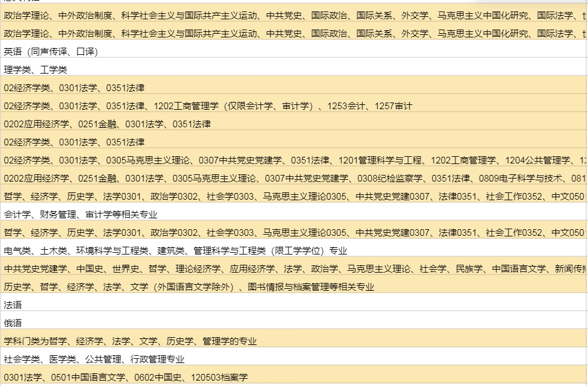Click the cell starting with 学科门类为哲学
This screenshot has height=386, width=588.
coord(130,341)
